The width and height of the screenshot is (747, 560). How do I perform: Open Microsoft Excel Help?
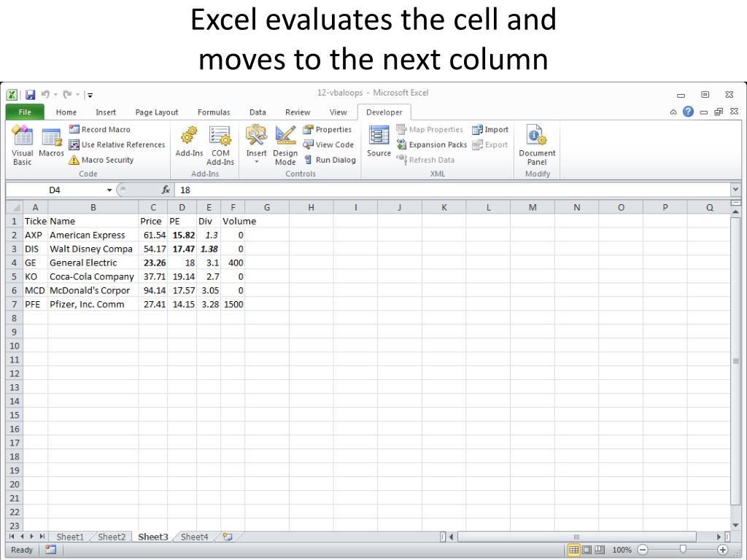click(x=688, y=112)
